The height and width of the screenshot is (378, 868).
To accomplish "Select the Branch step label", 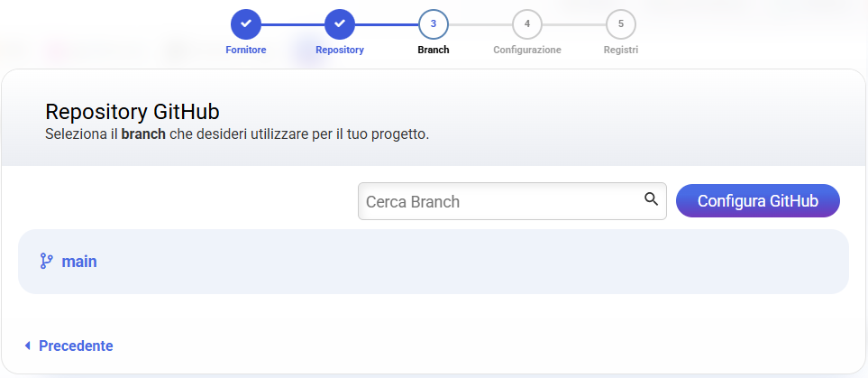I will tap(434, 51).
